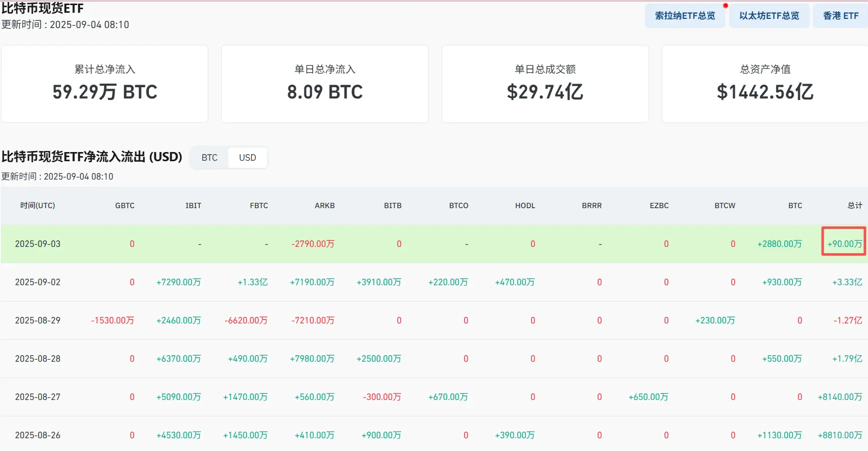This screenshot has height=451, width=868.
Task: Click the -6620.00万 FBTC value
Action: 246,320
